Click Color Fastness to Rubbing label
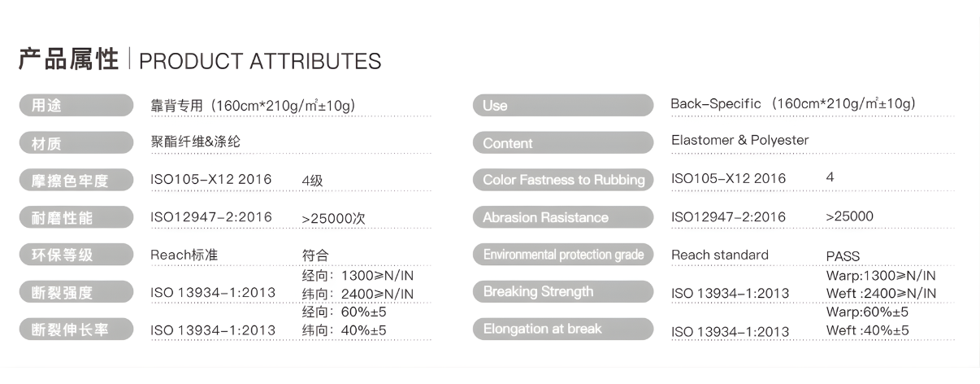This screenshot has width=980, height=384. (562, 180)
